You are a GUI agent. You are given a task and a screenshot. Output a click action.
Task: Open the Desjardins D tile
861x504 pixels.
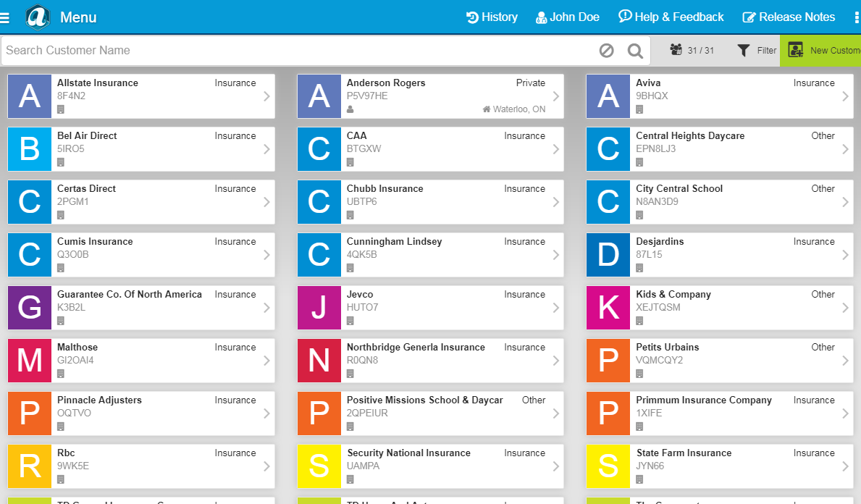(608, 255)
